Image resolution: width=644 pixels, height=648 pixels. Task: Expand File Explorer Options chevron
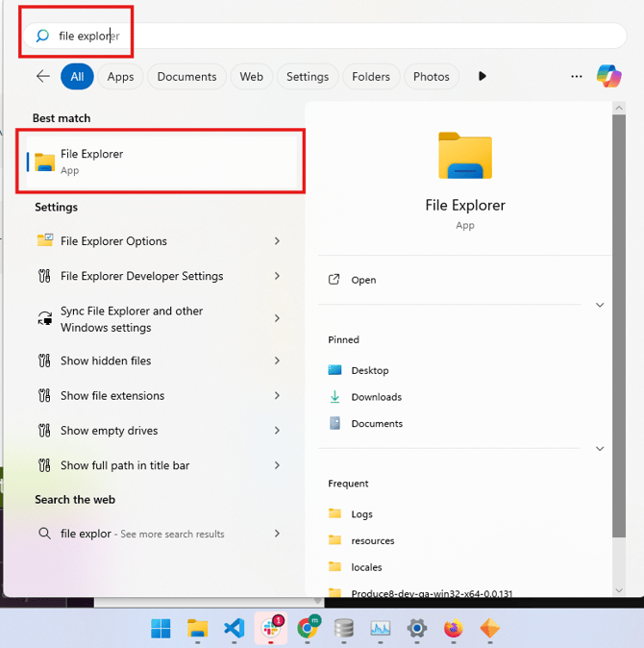pyautogui.click(x=277, y=241)
